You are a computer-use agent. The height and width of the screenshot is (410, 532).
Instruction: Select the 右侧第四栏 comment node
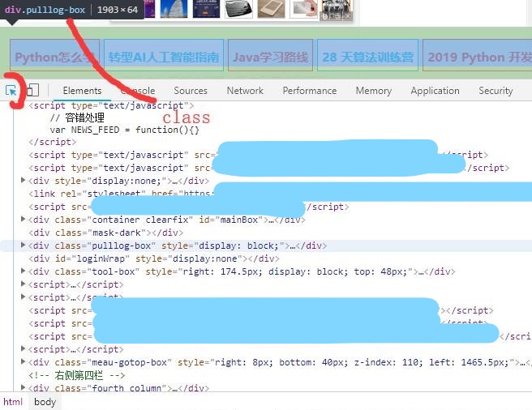click(77, 375)
